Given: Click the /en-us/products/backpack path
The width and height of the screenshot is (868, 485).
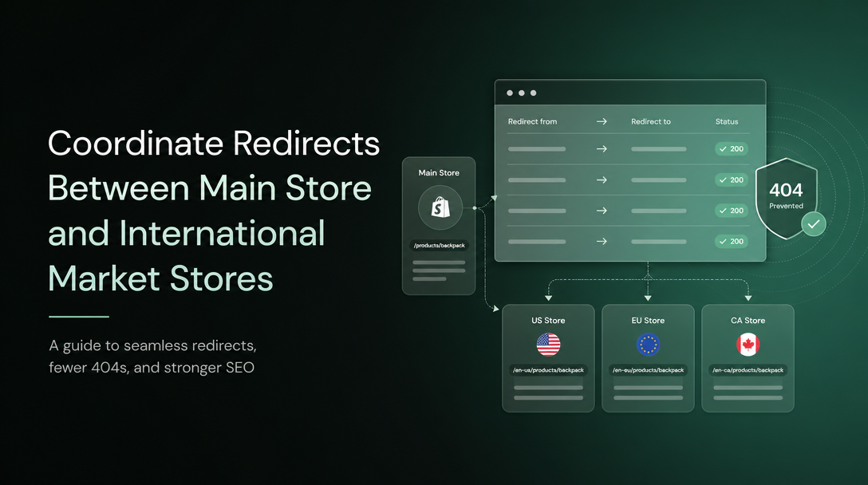Looking at the screenshot, I should (548, 370).
